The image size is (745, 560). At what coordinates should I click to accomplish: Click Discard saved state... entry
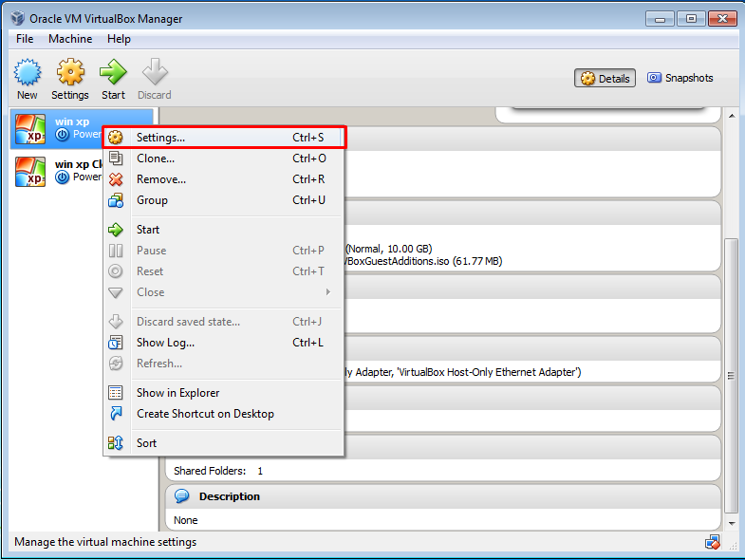click(x=223, y=322)
